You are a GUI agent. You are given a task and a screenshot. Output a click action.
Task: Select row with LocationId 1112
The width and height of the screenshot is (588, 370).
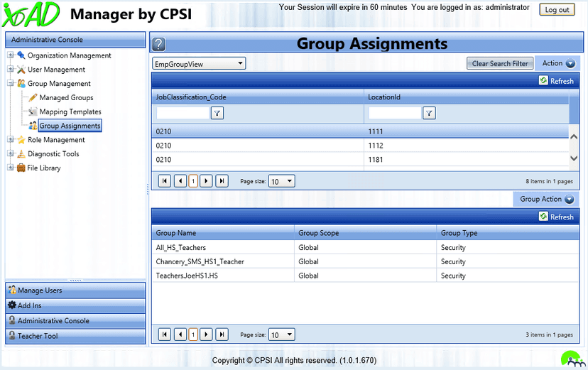[360, 146]
